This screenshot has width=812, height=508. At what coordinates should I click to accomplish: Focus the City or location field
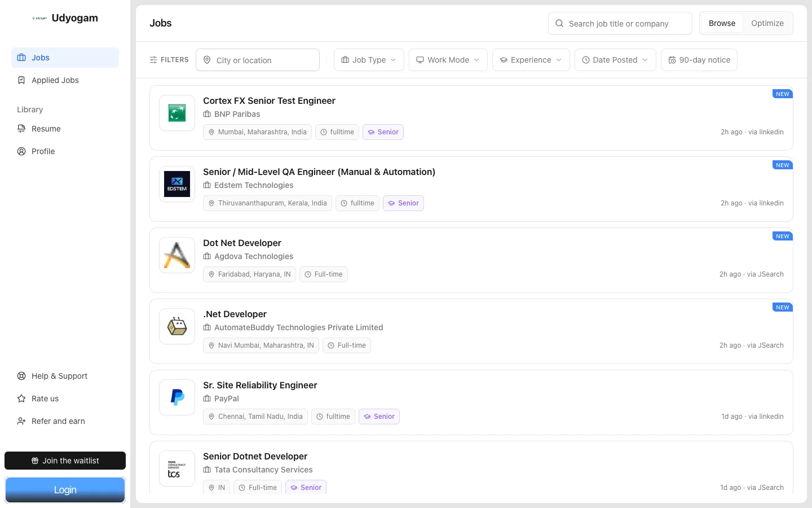(x=258, y=60)
